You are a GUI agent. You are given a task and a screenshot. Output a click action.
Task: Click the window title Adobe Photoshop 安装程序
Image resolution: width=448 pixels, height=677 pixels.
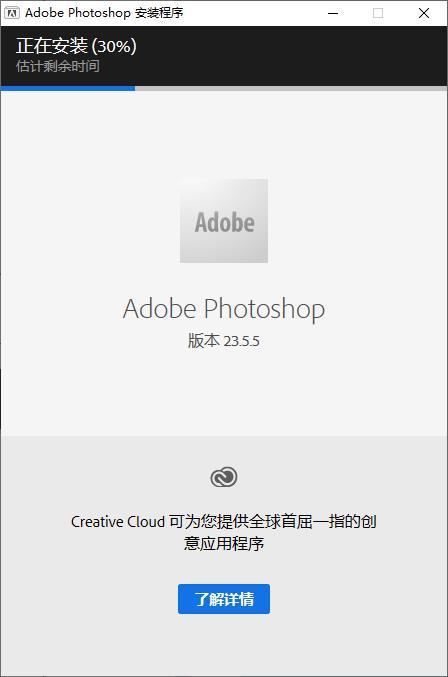click(x=104, y=13)
